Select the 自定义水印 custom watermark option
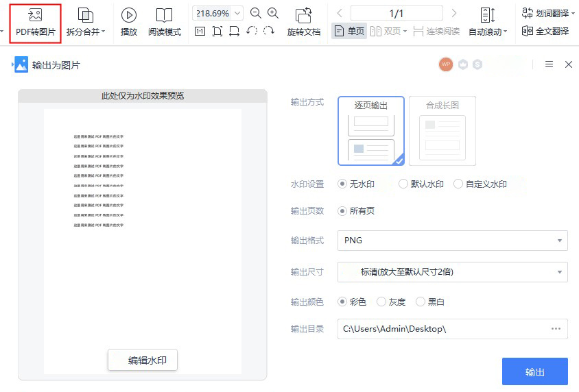 tap(480, 184)
